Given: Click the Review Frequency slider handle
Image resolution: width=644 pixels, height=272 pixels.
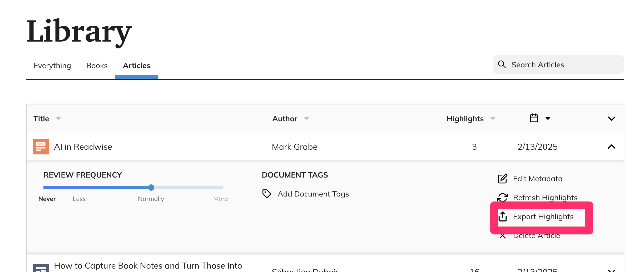Looking at the screenshot, I should click(151, 188).
